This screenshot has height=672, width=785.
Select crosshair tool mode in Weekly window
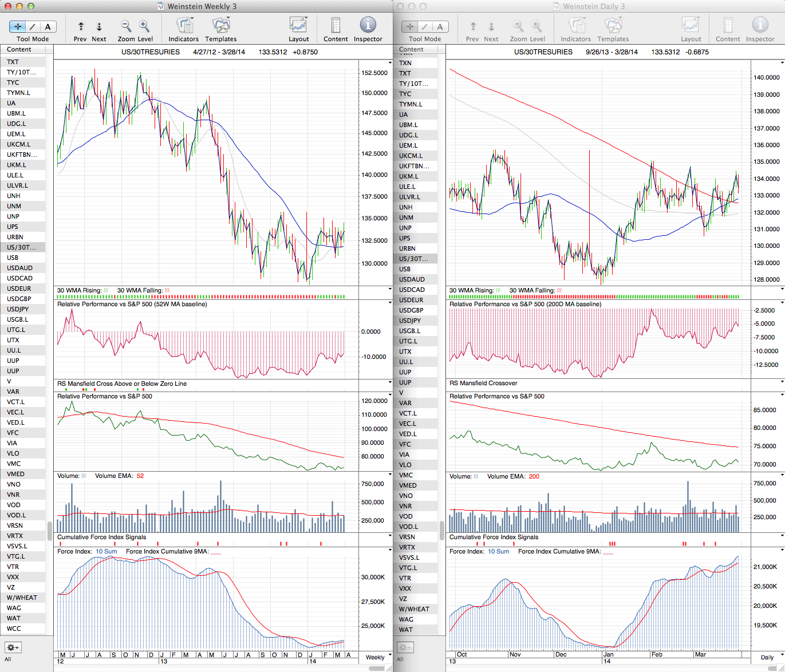[x=18, y=27]
